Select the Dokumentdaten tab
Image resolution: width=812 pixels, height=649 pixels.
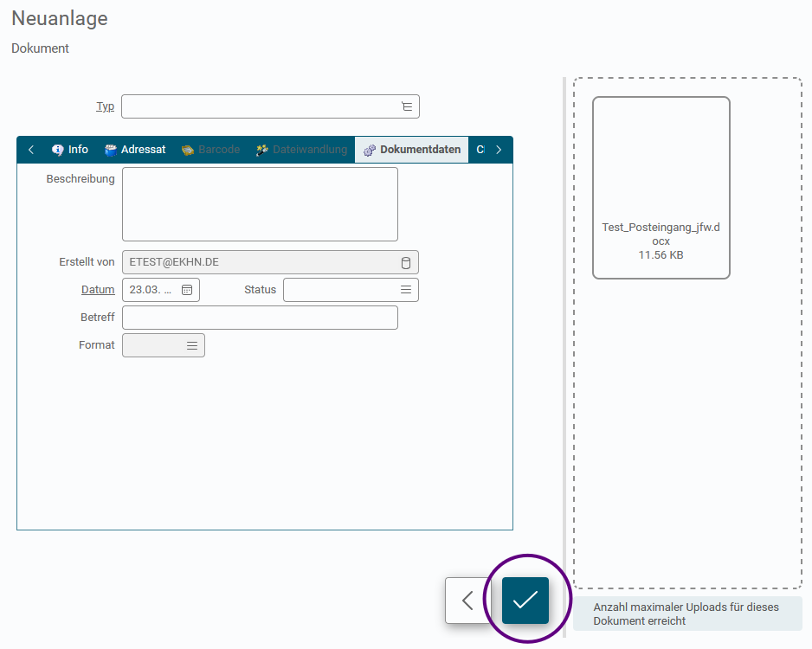[x=412, y=150]
